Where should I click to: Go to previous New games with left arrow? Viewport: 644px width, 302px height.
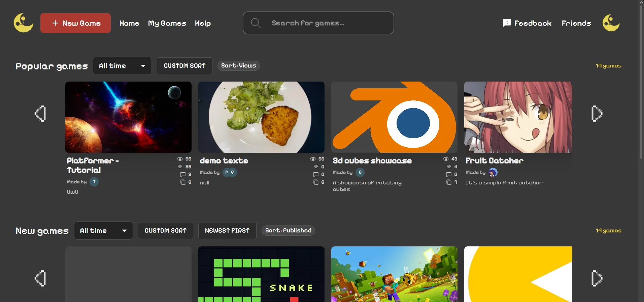(x=40, y=278)
